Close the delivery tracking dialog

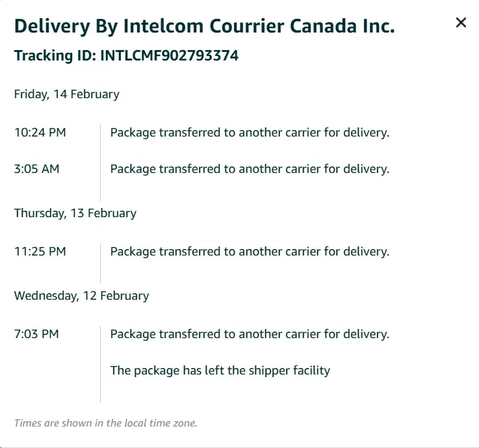pos(461,23)
